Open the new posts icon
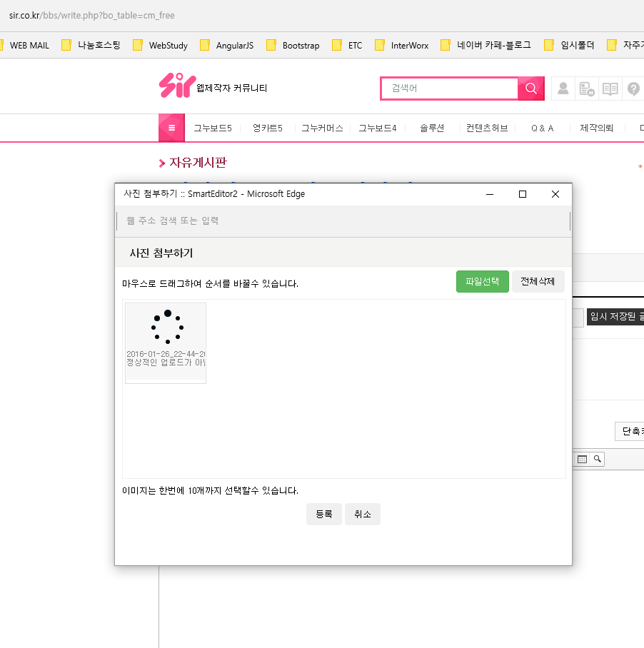The image size is (644, 648). click(x=587, y=88)
